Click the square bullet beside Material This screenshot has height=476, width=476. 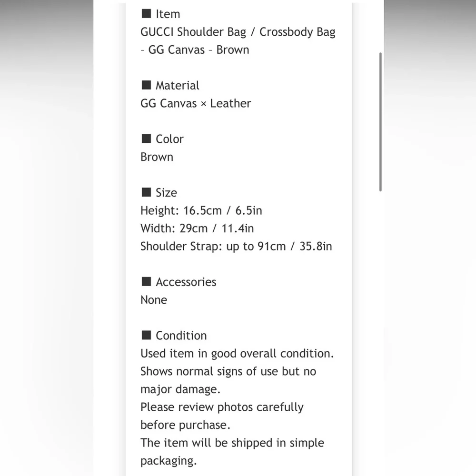click(x=146, y=85)
